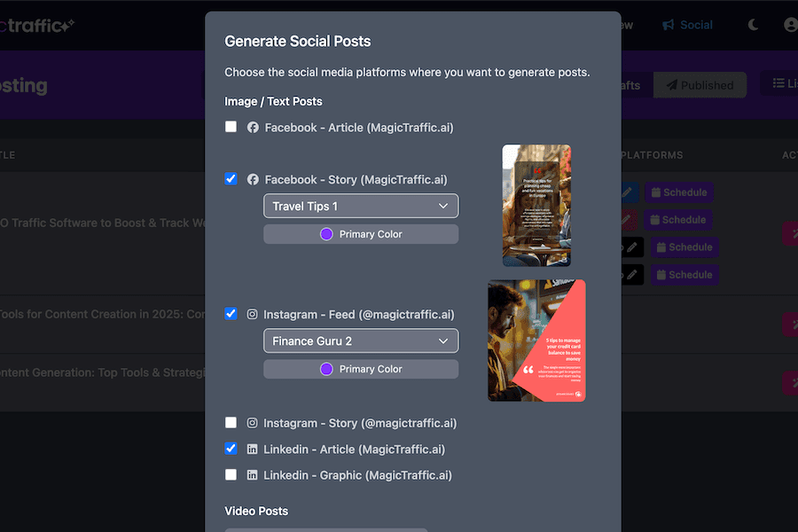Enable the Facebook - Article checkbox

pos(231,127)
